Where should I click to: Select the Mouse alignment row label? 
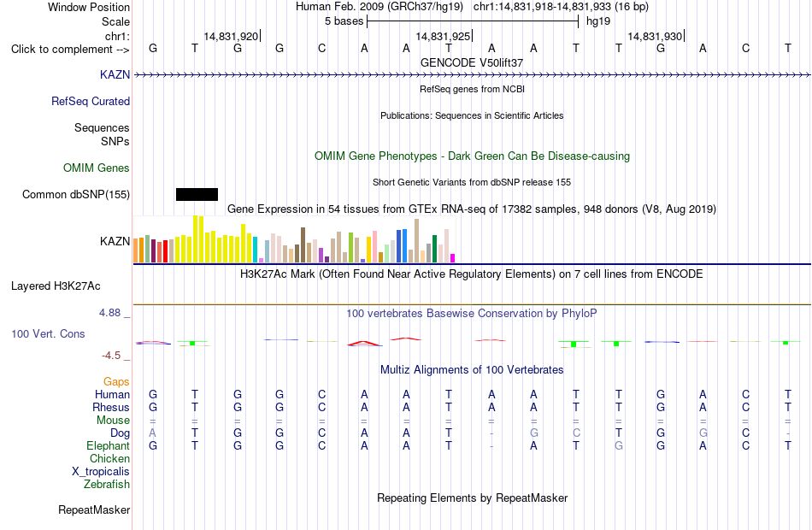coord(113,421)
